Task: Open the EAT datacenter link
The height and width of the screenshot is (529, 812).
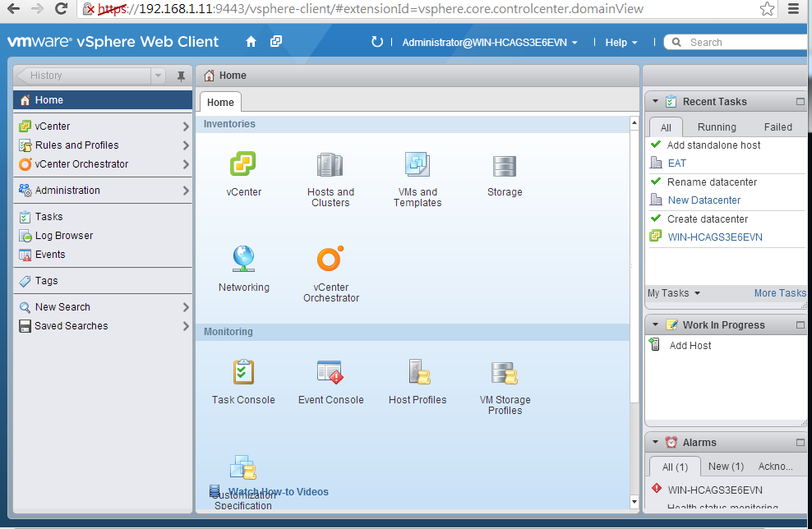Action: point(677,163)
